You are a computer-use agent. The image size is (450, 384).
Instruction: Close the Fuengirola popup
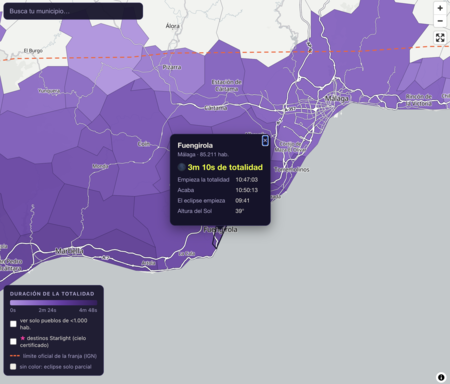tap(265, 140)
